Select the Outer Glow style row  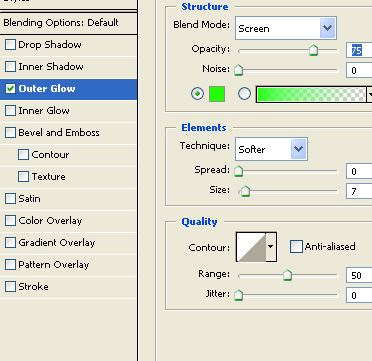coord(68,89)
